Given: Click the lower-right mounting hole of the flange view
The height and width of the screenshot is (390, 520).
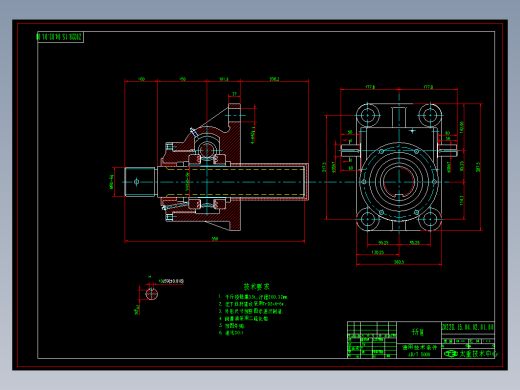Looking at the screenshot, I should (x=430, y=219).
